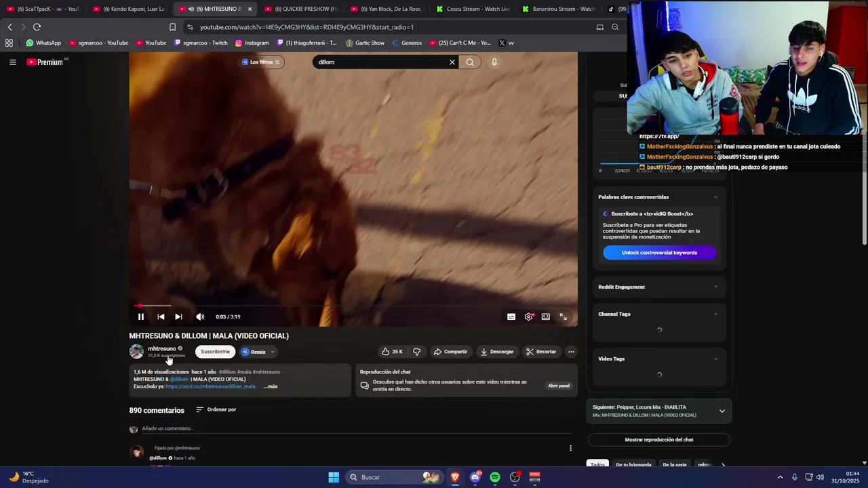This screenshot has width=868, height=488.
Task: Close the MHTRESUNO browser tab
Action: click(250, 9)
